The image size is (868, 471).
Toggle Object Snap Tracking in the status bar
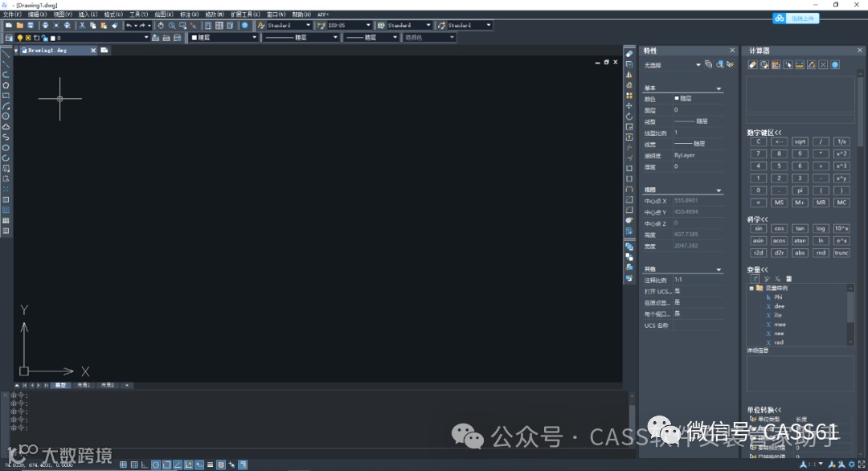pos(178,465)
